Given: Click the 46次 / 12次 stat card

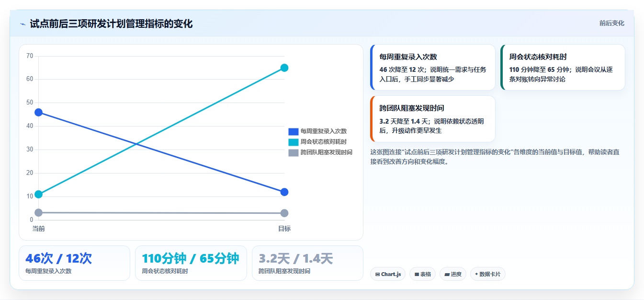Looking at the screenshot, I should 74,263.
